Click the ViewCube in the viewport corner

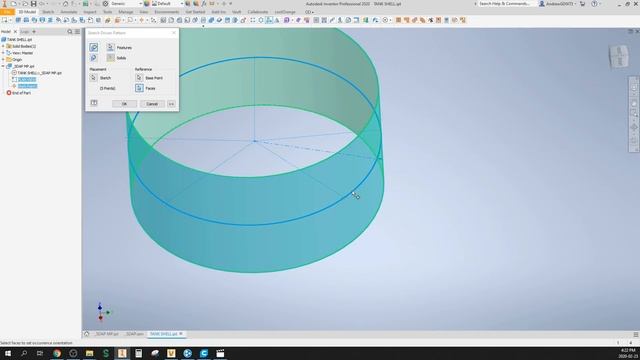(x=619, y=56)
